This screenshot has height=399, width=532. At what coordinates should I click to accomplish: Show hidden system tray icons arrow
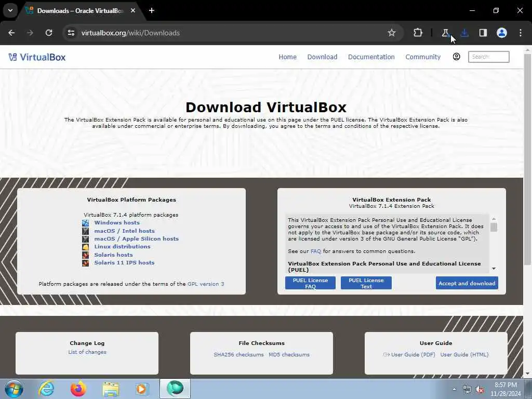pos(454,389)
